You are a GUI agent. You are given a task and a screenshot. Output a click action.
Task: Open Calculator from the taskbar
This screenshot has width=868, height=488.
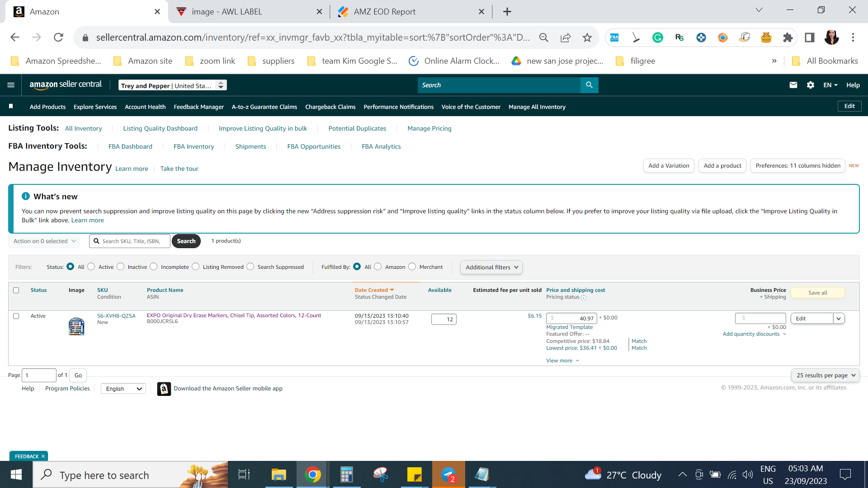click(x=346, y=474)
